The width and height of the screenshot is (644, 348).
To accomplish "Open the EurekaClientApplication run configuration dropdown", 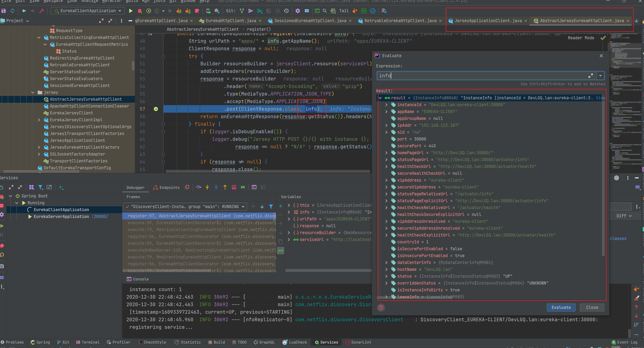I will tap(88, 11).
